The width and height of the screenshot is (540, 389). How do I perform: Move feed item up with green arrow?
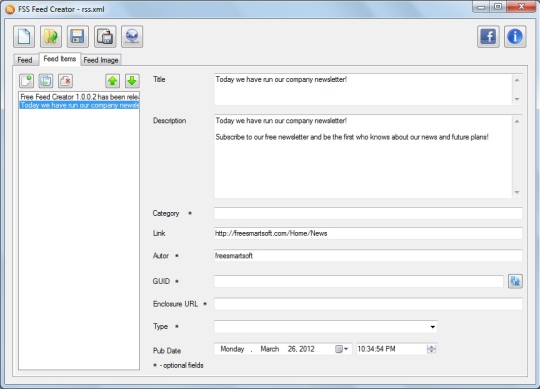pos(113,81)
